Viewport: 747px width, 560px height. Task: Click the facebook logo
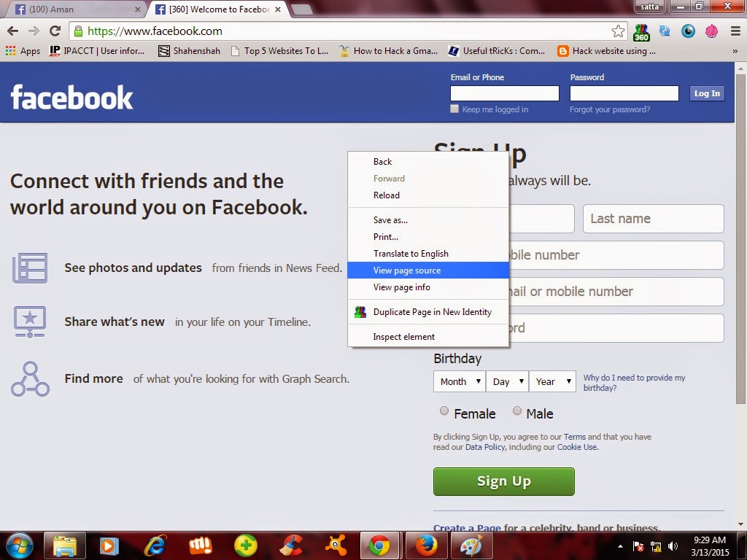click(72, 98)
